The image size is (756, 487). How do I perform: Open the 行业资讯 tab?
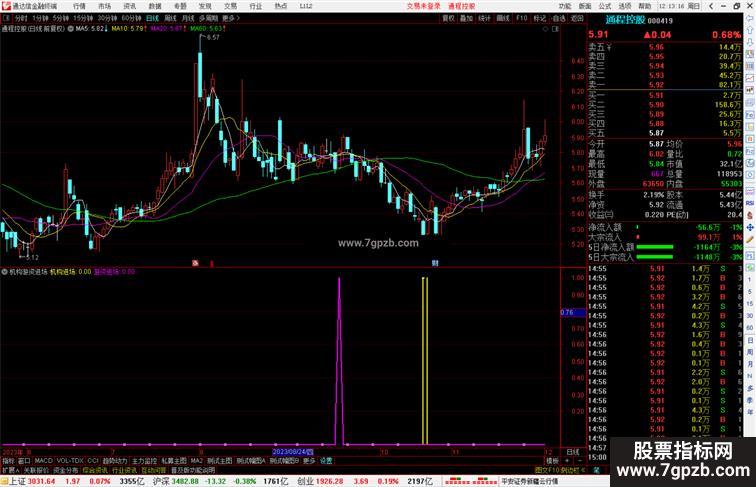(124, 470)
